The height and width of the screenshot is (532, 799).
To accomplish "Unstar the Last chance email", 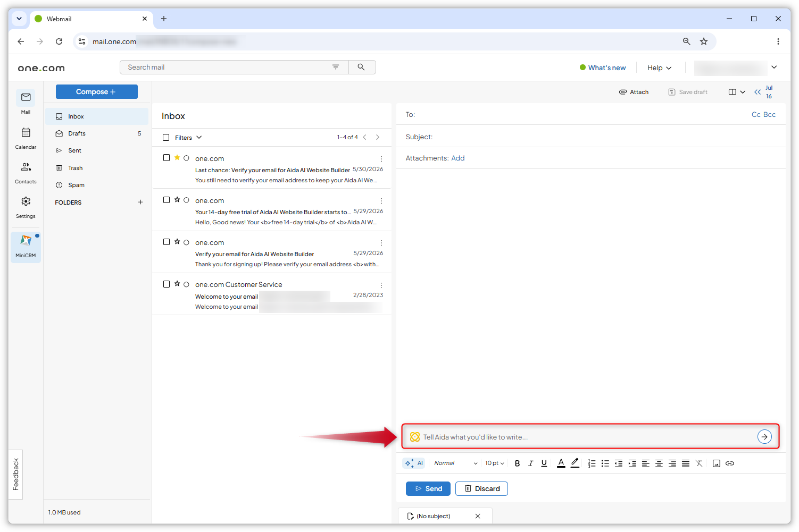I will coord(177,157).
